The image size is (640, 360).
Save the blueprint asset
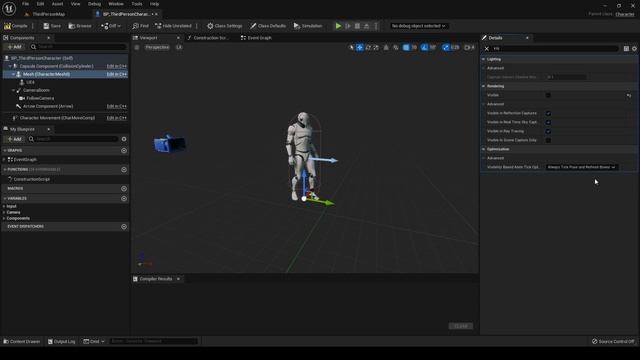click(52, 26)
